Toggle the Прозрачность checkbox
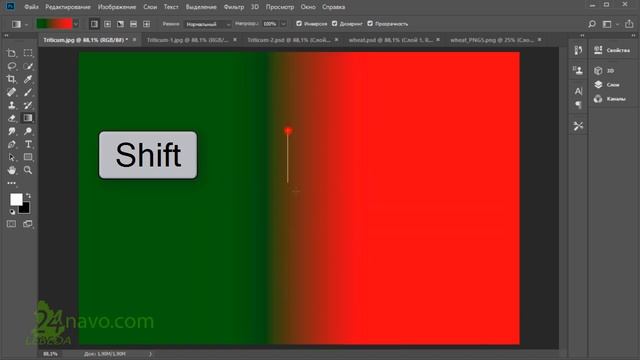640x360 pixels. point(370,24)
